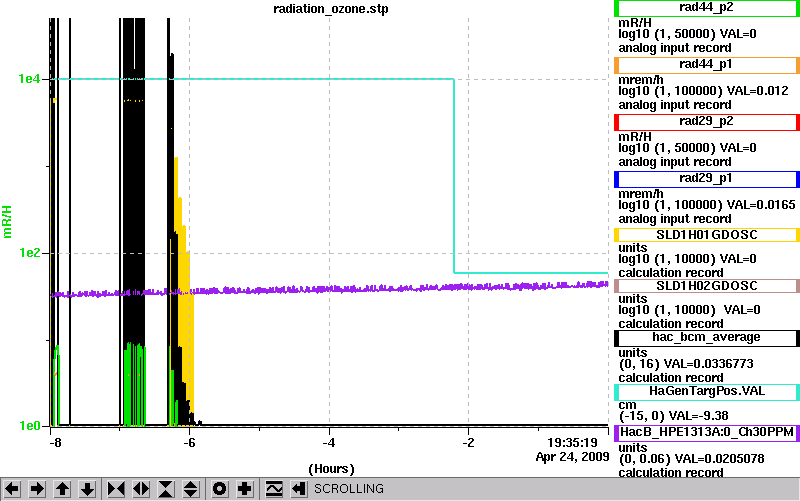800x501 pixels.
Task: Click the VAL=0.0336773 value for hac_bcm_average
Action: pos(707,364)
